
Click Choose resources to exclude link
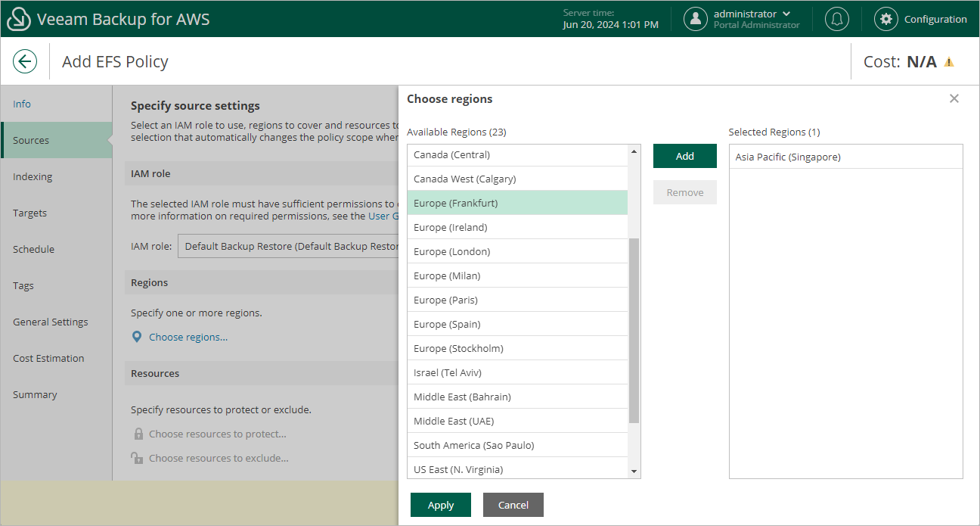[x=219, y=458]
